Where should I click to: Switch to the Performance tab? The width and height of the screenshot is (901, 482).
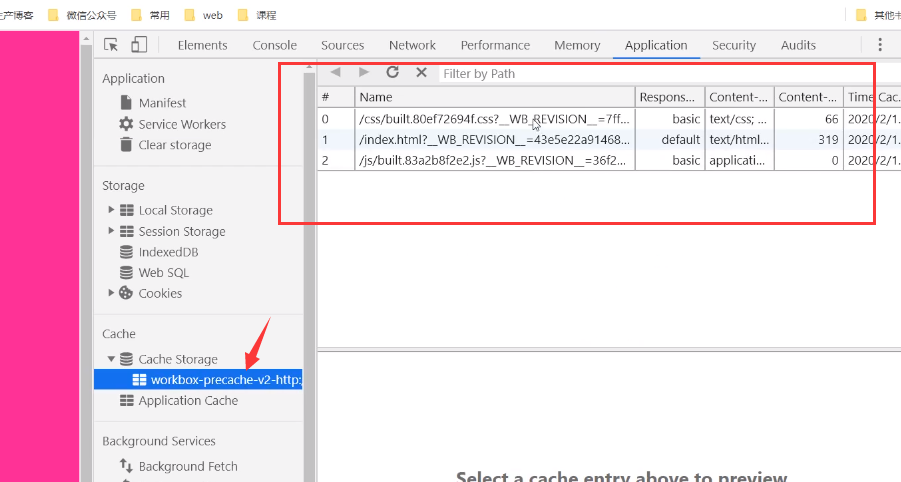(495, 45)
